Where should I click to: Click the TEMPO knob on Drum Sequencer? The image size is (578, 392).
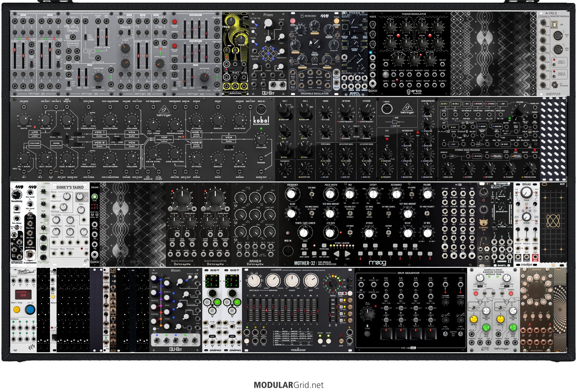click(x=367, y=313)
